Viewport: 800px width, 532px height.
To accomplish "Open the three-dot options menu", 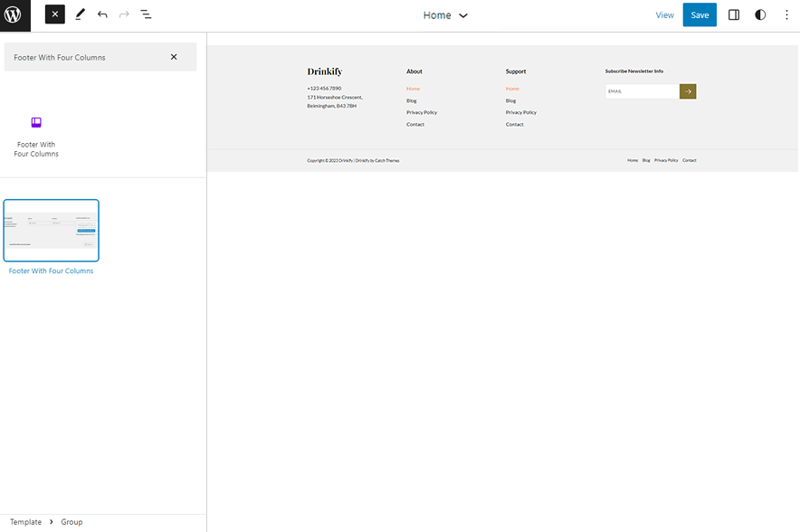I will point(786,14).
